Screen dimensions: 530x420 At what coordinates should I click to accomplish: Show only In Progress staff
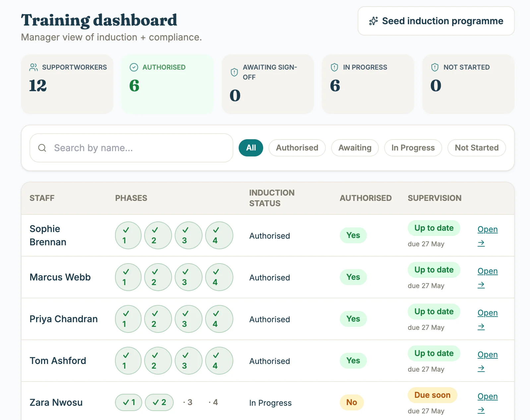coord(413,148)
